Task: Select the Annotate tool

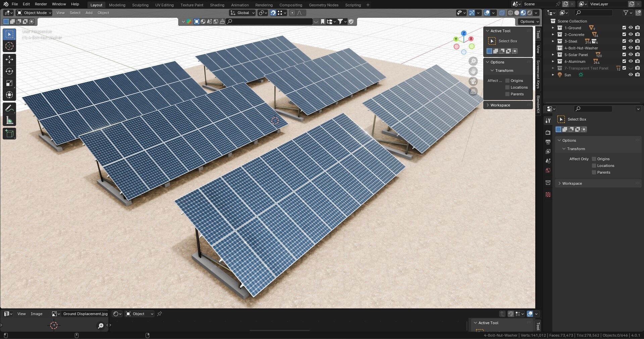Action: (x=9, y=108)
